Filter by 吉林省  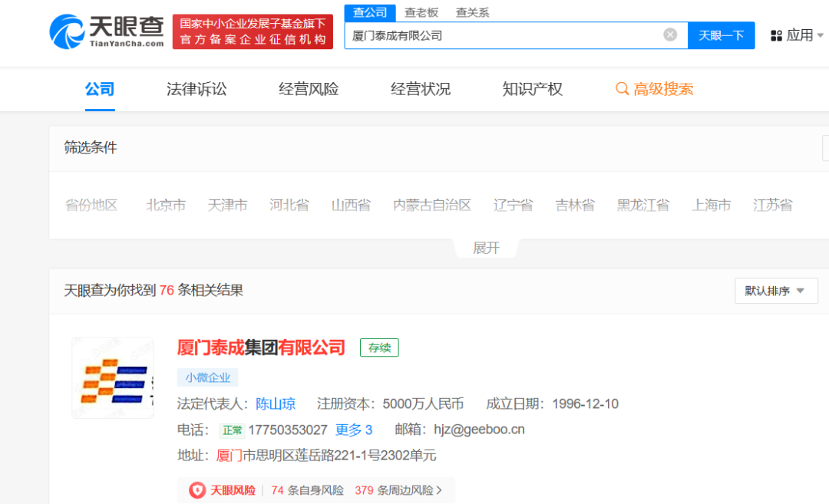coord(575,205)
